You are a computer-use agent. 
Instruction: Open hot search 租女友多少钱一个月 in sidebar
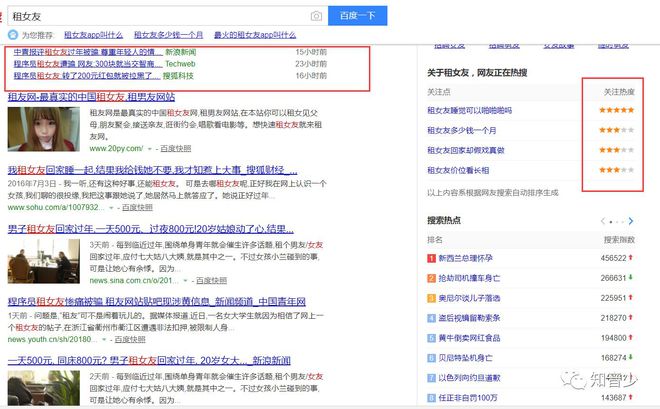[462, 130]
